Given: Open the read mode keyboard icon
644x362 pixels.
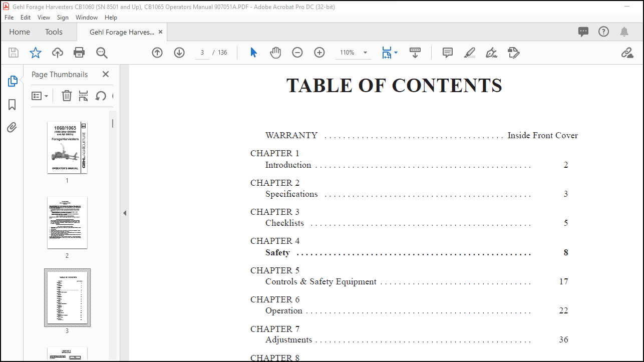Looking at the screenshot, I should tap(415, 53).
